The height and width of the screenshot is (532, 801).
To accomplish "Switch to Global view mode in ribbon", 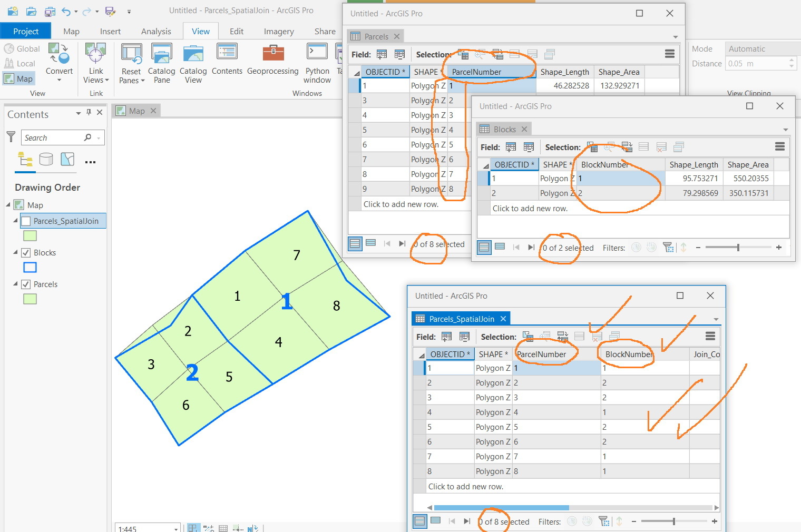I will 22,48.
